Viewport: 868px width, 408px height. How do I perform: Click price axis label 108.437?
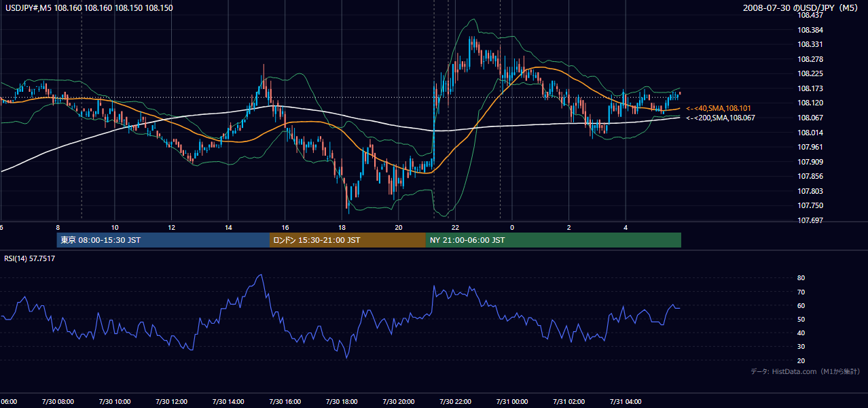pyautogui.click(x=811, y=15)
